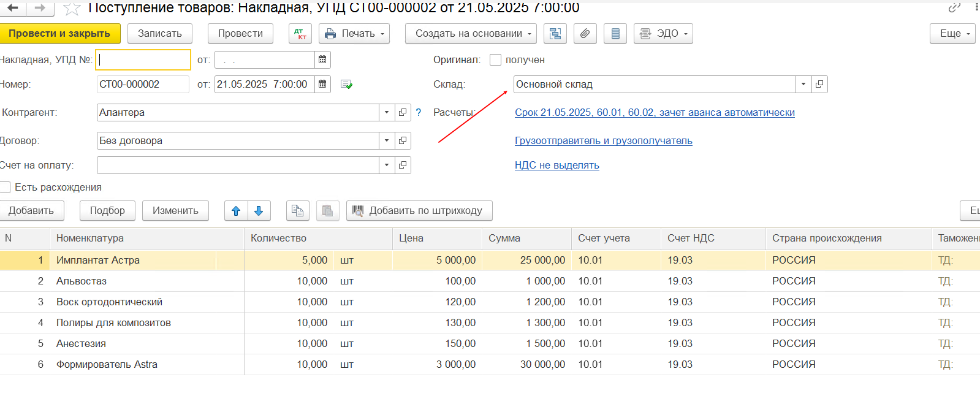
Task: Click sum cell 30 000,00
Action: 526,364
